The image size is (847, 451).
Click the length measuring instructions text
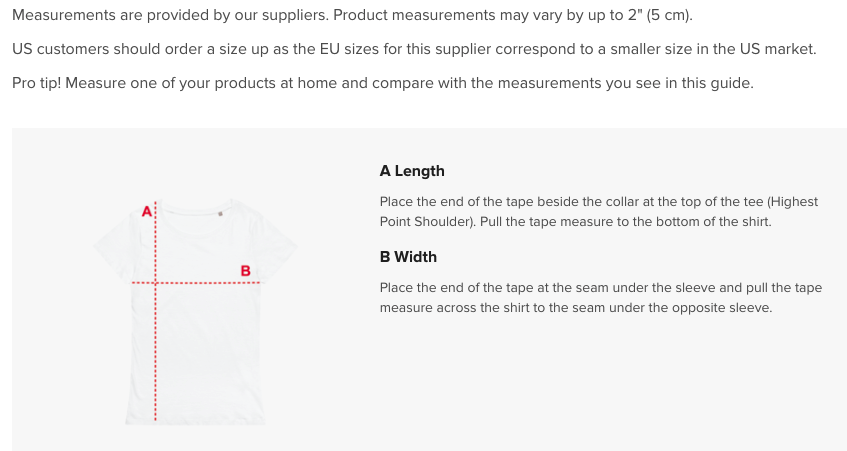[599, 212]
